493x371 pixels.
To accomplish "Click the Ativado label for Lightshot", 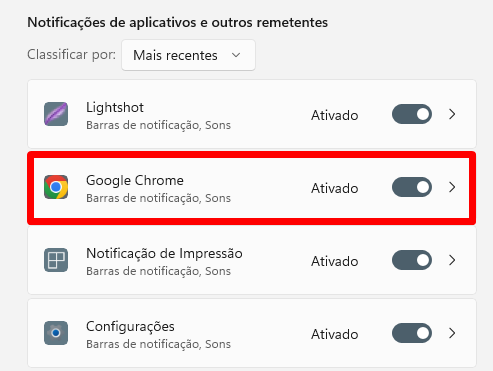I will click(x=335, y=115).
